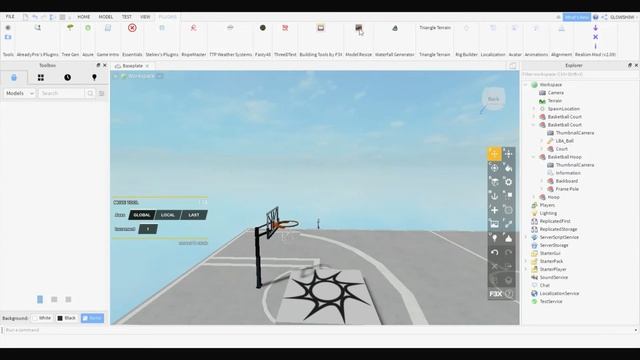Select TestService in Explorer

coord(551,301)
